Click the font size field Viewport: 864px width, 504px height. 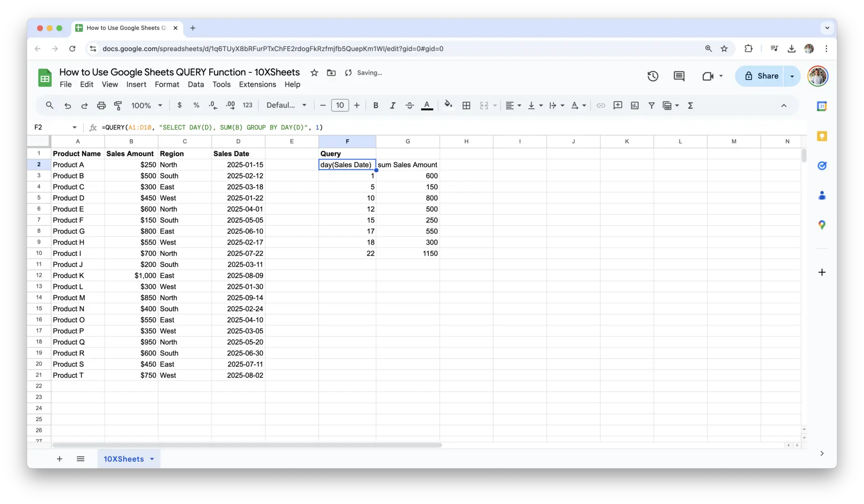[x=340, y=105]
